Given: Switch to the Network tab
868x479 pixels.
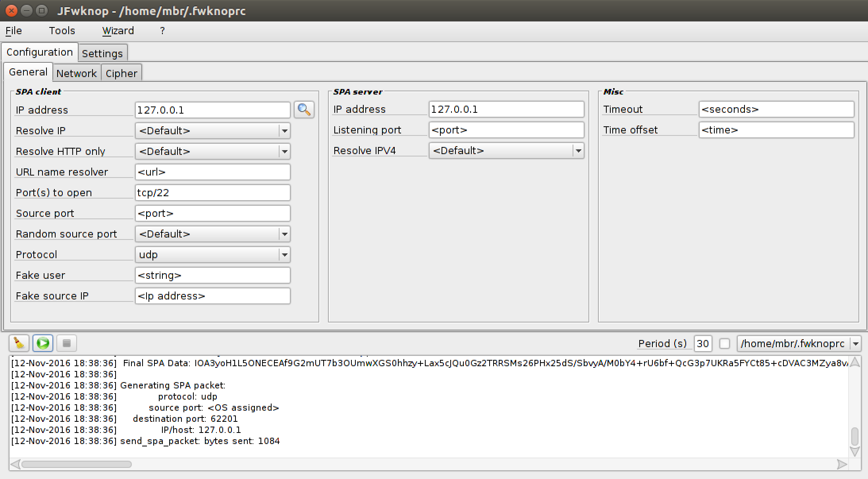Looking at the screenshot, I should pyautogui.click(x=76, y=73).
